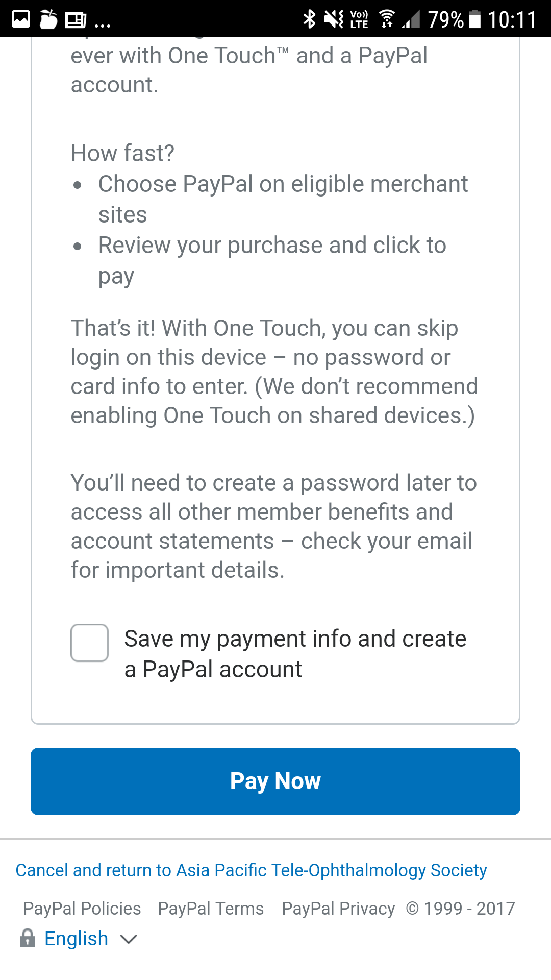Tap the picture notification icon in status bar

pos(21,19)
